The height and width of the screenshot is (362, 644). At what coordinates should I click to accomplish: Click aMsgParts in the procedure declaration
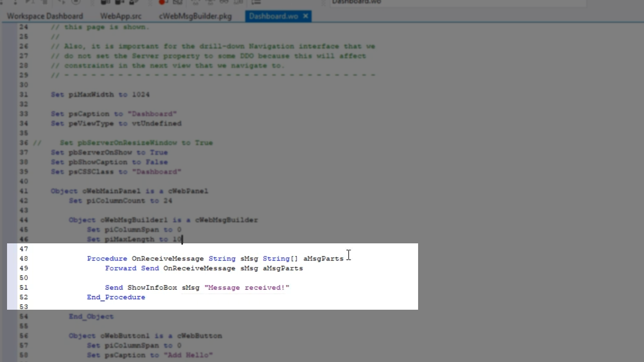click(323, 258)
